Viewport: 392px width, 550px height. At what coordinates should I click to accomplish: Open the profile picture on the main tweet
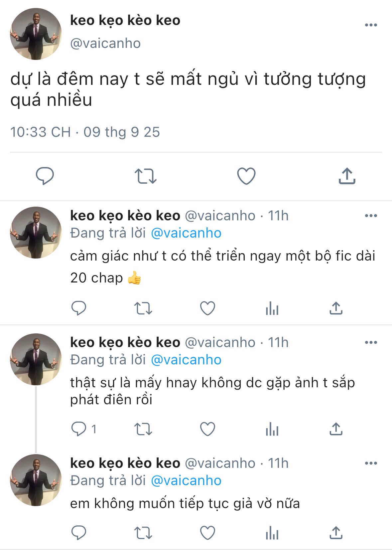[x=36, y=34]
